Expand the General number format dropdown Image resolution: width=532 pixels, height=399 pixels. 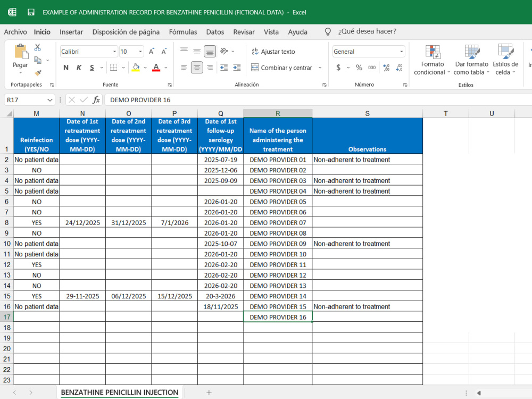point(401,52)
